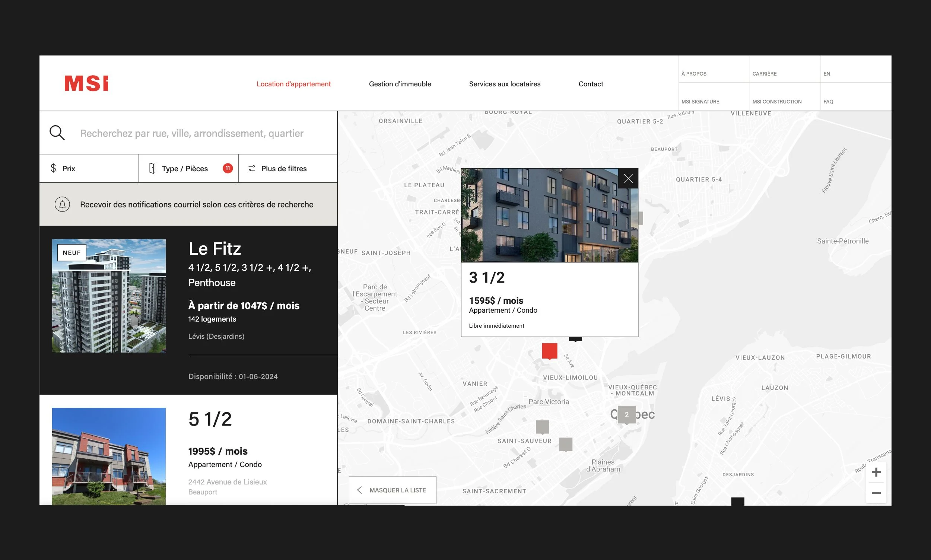Open the Le Fitz building thumbnail

click(x=109, y=296)
